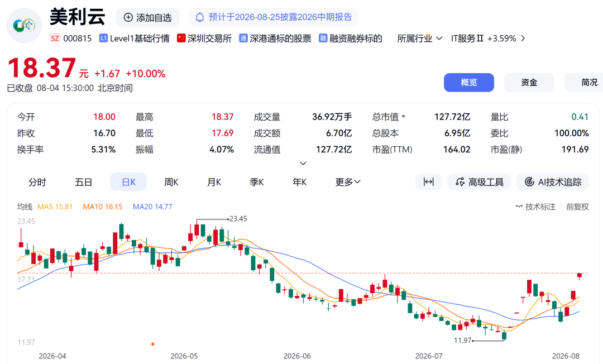Click the 通 badge icon for 深港通
The width and height of the screenshot is (603, 364).
(x=243, y=38)
